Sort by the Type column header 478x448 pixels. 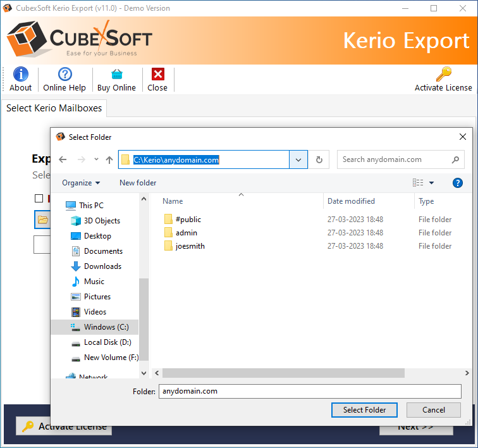[426, 201]
